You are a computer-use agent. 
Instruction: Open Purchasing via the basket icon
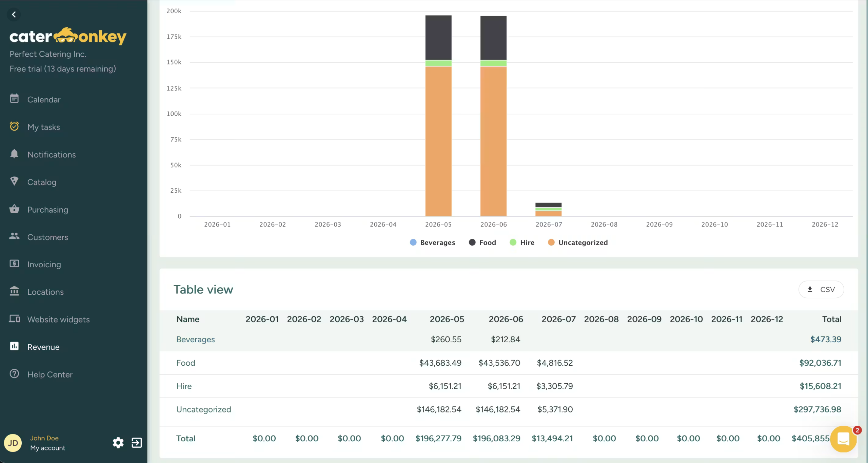click(14, 209)
